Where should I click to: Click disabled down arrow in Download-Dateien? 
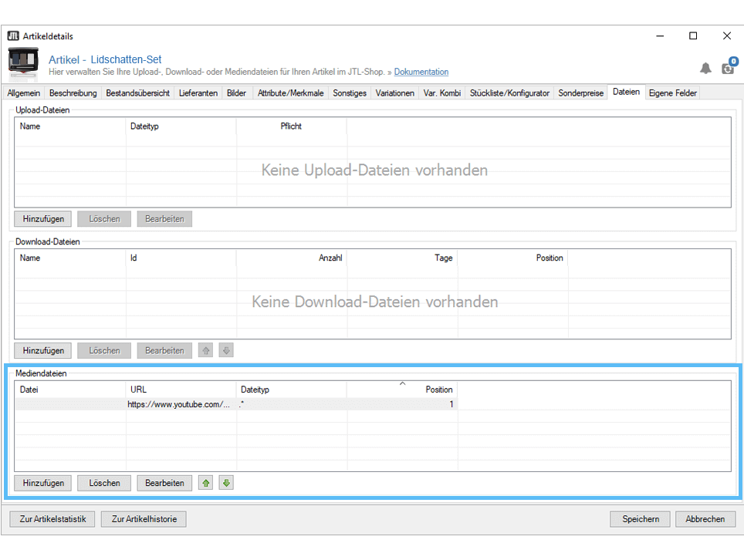pyautogui.click(x=225, y=350)
